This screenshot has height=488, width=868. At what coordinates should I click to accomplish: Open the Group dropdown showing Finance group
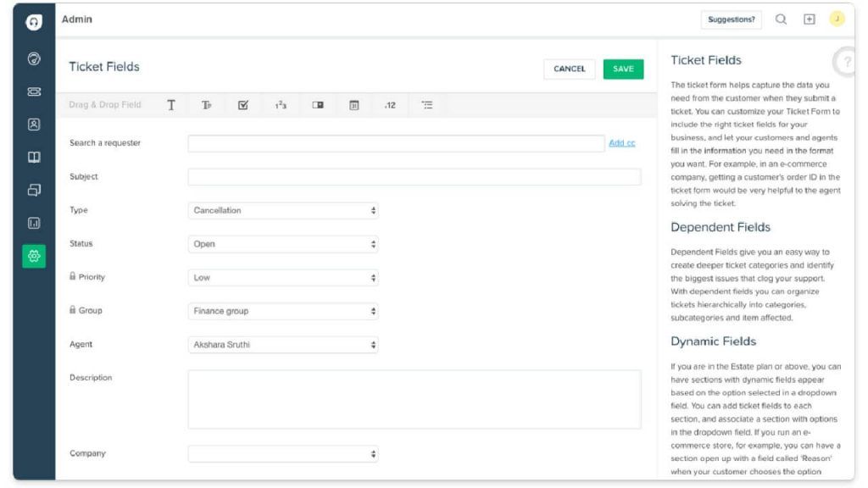pyautogui.click(x=283, y=312)
